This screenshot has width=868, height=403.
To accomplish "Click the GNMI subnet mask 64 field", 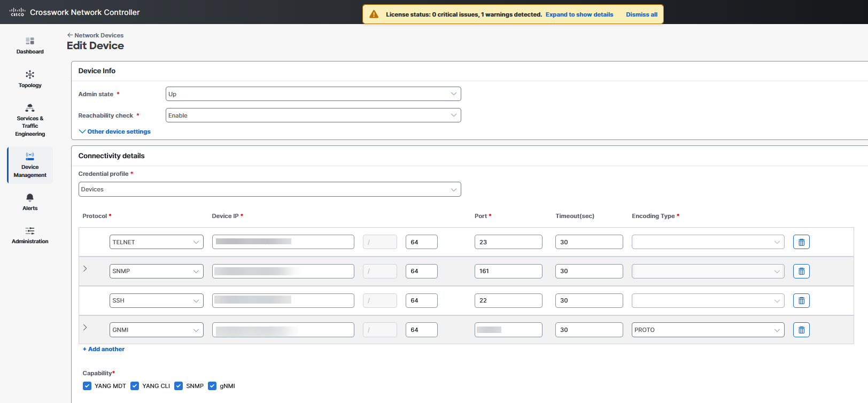I will click(422, 330).
